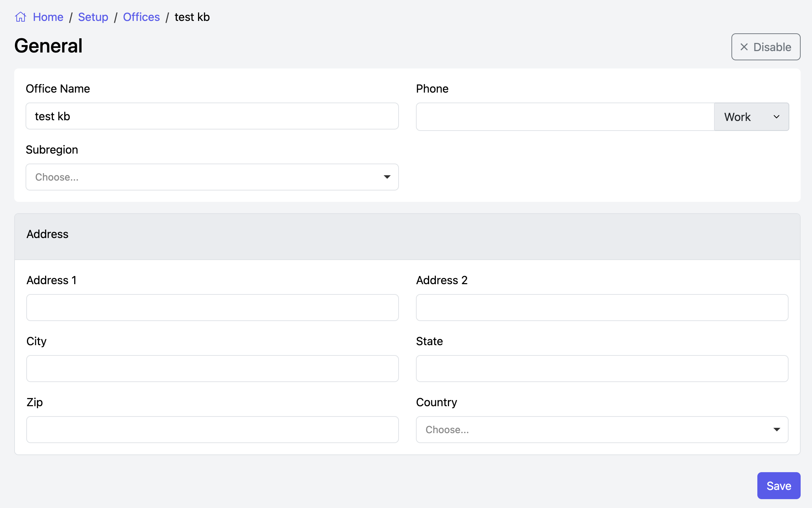Open the Offices breadcrumb link
The height and width of the screenshot is (508, 812).
click(141, 17)
